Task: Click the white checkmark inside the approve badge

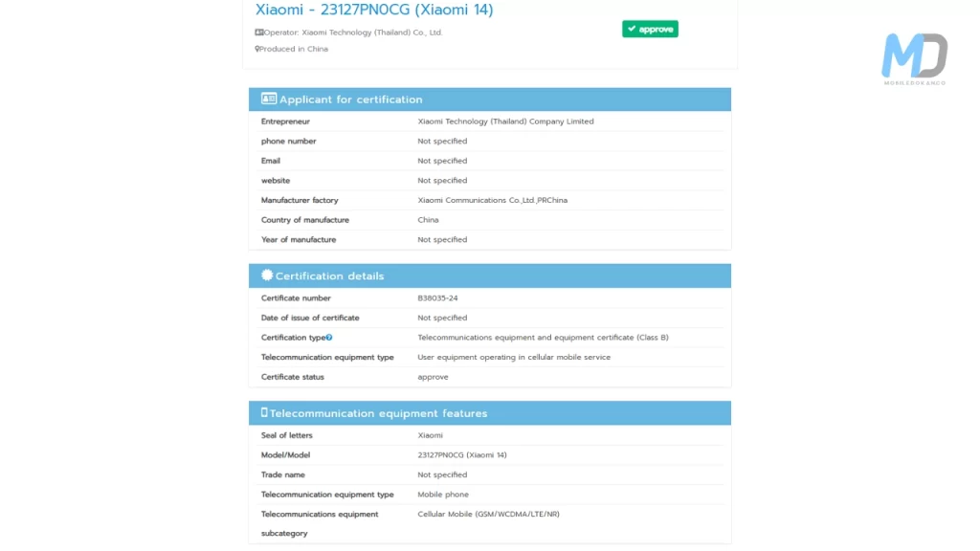Action: (x=632, y=29)
